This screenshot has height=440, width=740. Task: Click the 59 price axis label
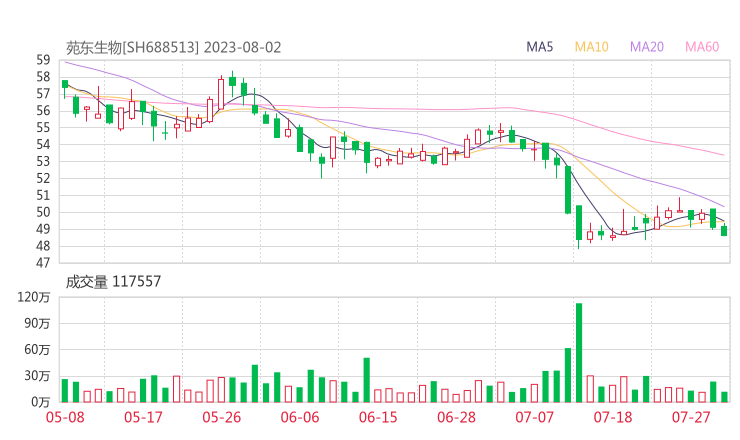[x=43, y=60]
